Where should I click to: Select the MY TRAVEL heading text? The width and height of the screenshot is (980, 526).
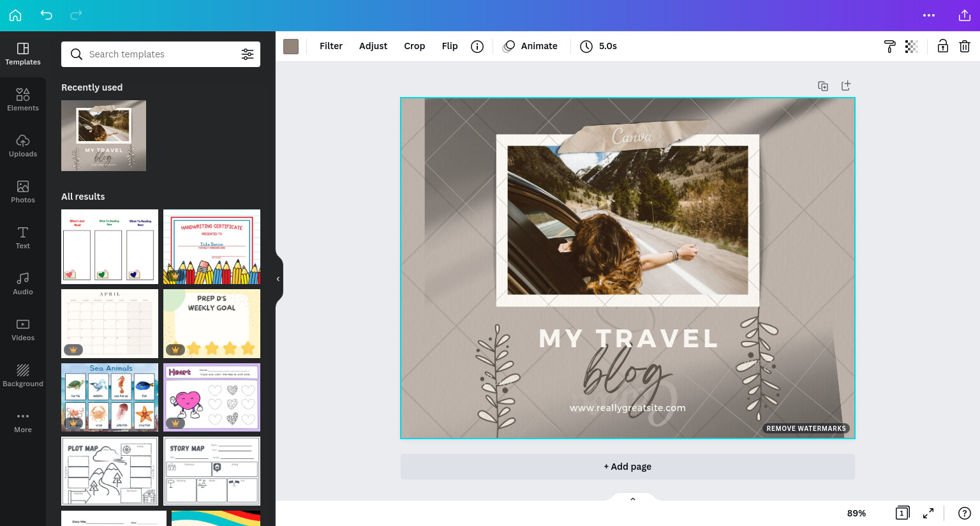coord(628,338)
